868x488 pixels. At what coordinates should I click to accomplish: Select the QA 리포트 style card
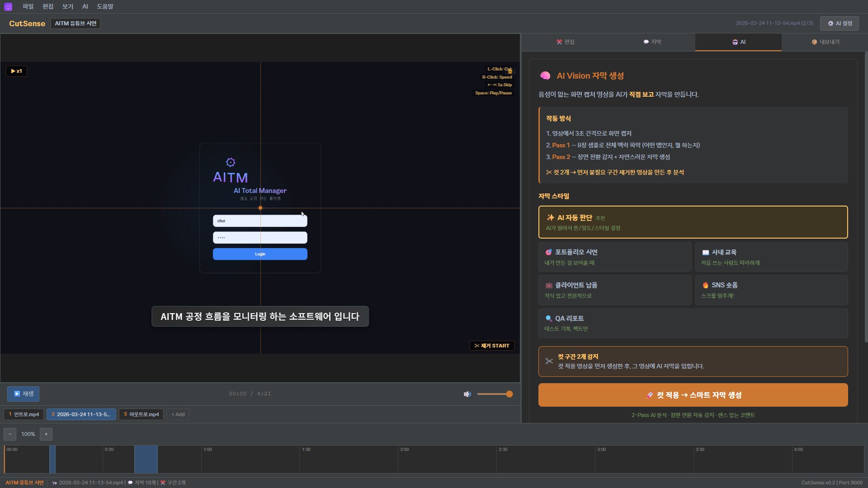(x=693, y=323)
